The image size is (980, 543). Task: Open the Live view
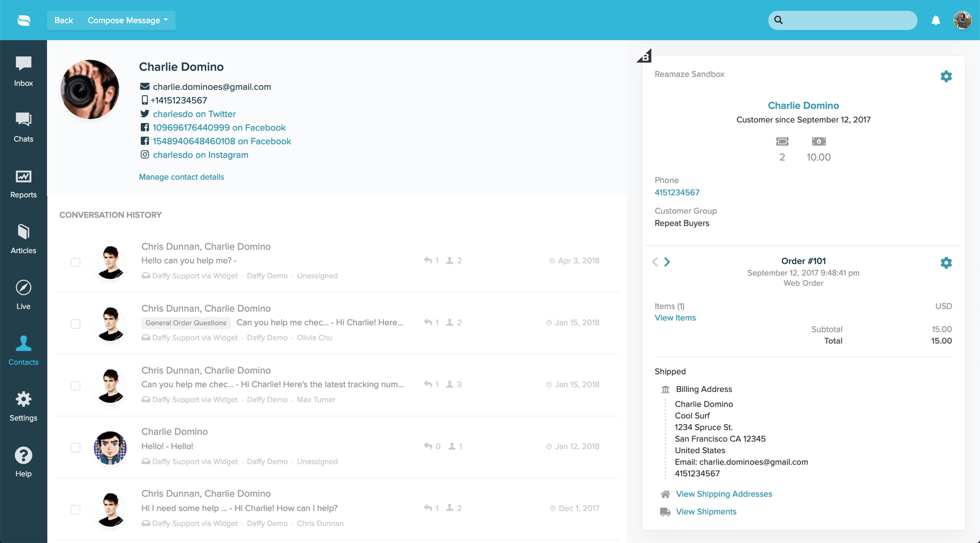coord(23,293)
